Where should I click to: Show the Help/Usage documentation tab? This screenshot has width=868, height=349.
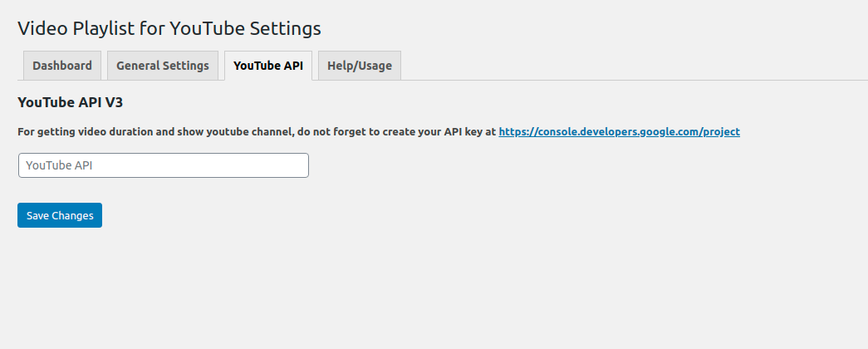pyautogui.click(x=360, y=66)
